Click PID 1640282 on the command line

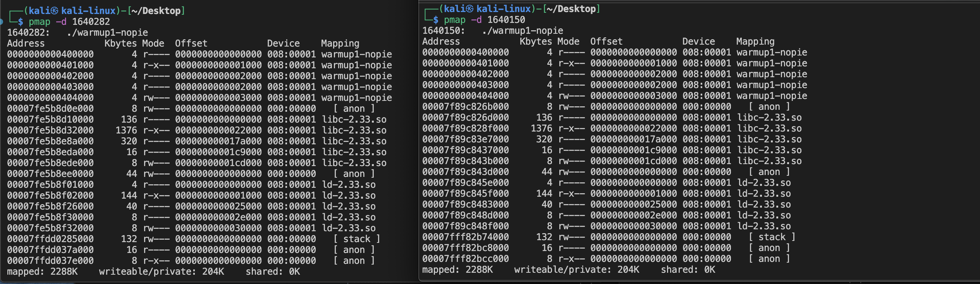click(x=91, y=22)
